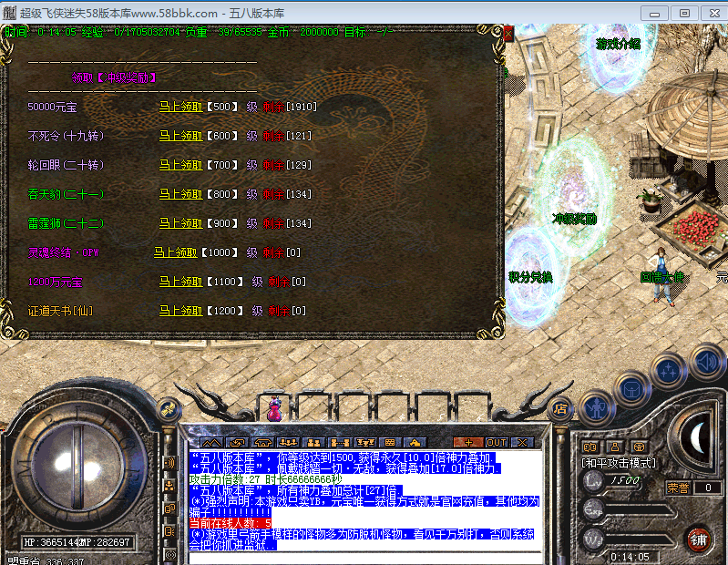Screen dimensions: 728x565
Task: Click the speech-bubble icon above attack mode
Action: click(x=590, y=447)
